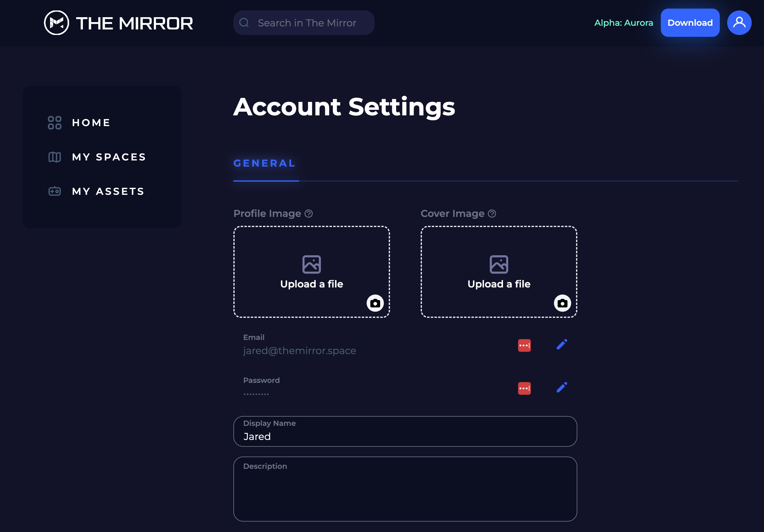Click red password manager icon in Email row

[x=524, y=345]
